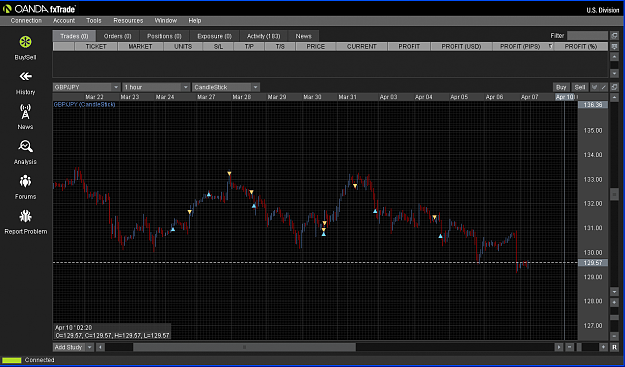Zoom out horizontal time scale minus icon
This screenshot has width=625, height=367.
(x=570, y=347)
